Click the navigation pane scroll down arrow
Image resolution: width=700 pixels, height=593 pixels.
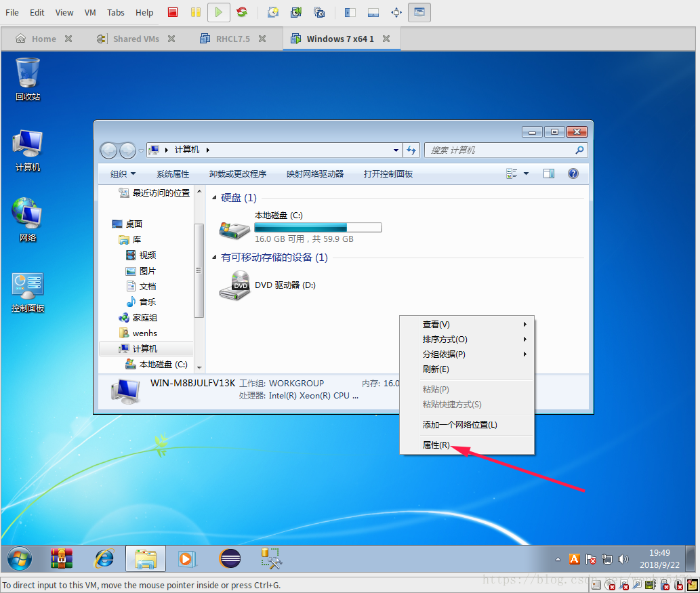(x=199, y=367)
